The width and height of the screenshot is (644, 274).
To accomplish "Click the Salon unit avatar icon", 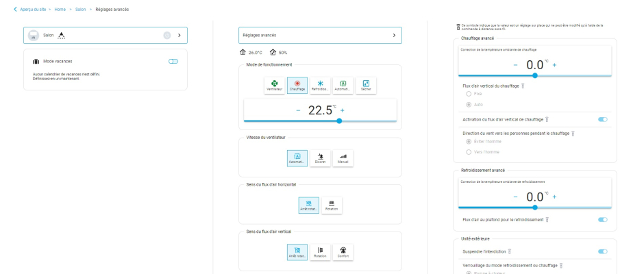I will 34,36.
